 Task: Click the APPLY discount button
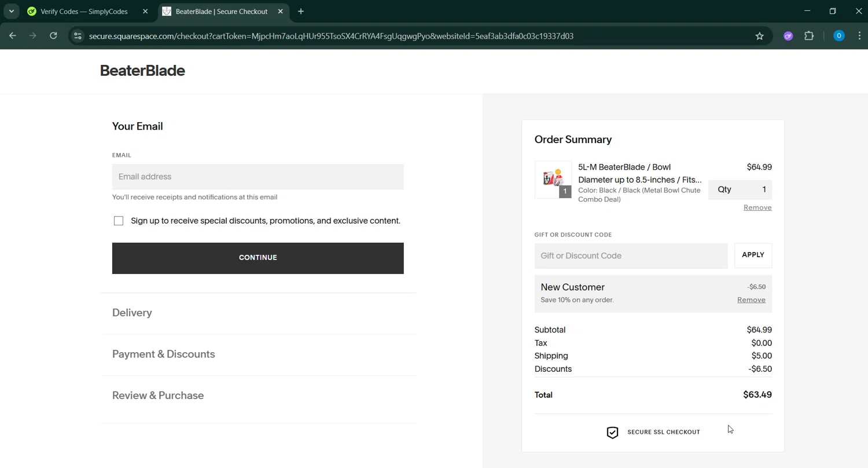coord(753,255)
